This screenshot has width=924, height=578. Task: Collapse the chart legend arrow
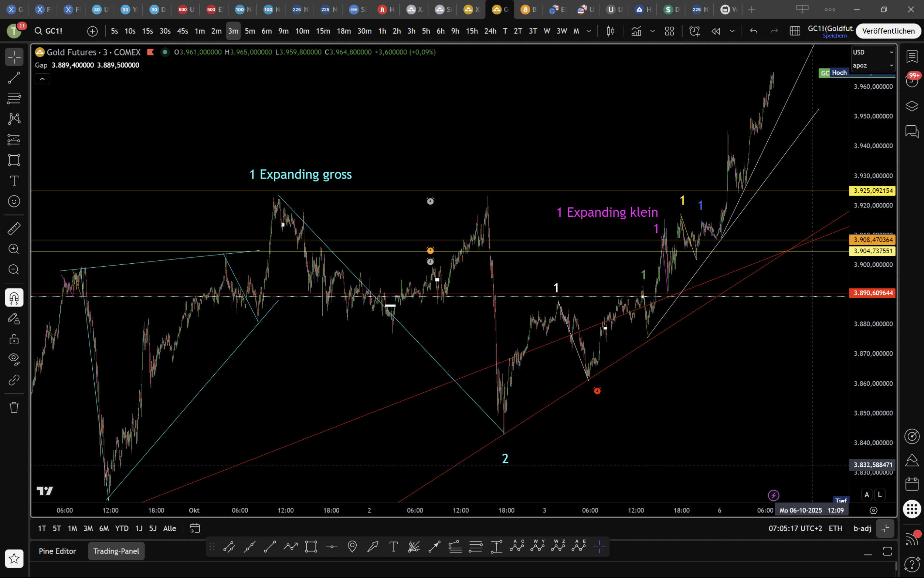(x=43, y=79)
